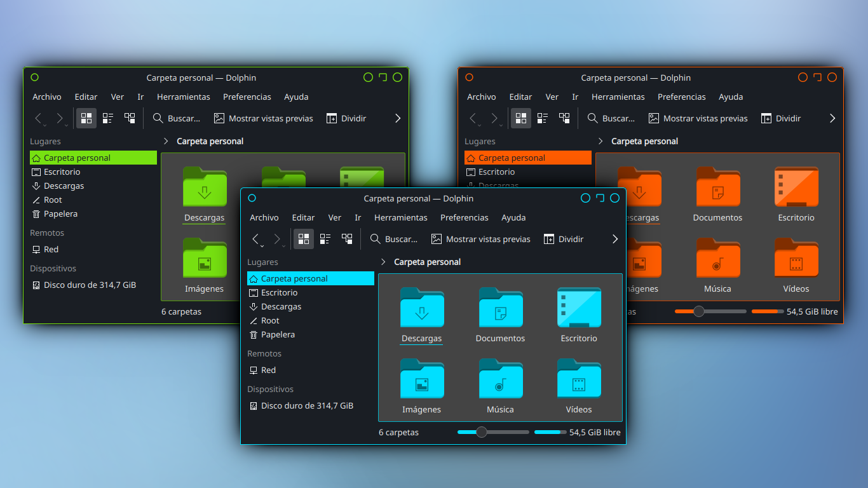Open Herramientas menu in green window
Screen dimensions: 868x488
click(x=184, y=97)
